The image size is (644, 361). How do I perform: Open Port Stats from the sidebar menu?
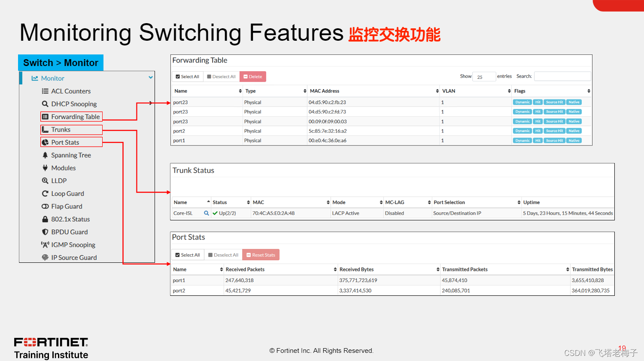pyautogui.click(x=65, y=142)
